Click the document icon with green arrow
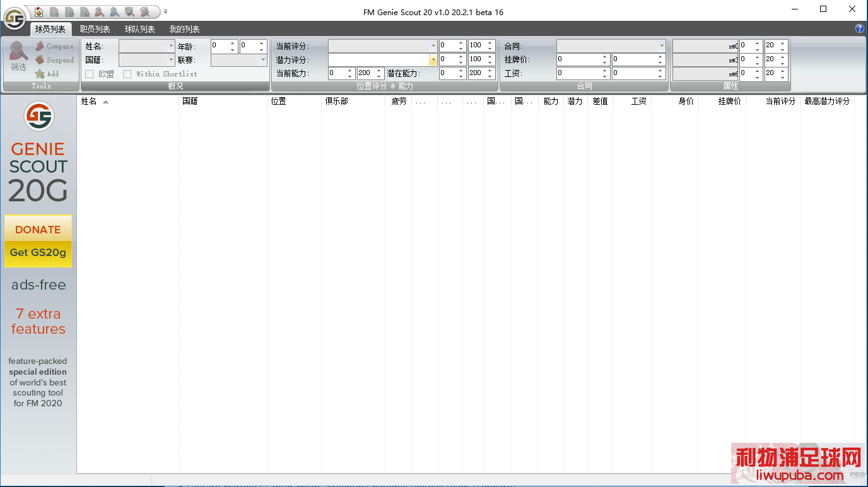Screen dimensions: 868x487 [54, 11]
